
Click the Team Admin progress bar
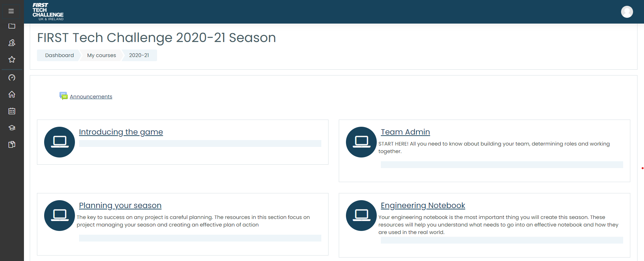[502, 165]
